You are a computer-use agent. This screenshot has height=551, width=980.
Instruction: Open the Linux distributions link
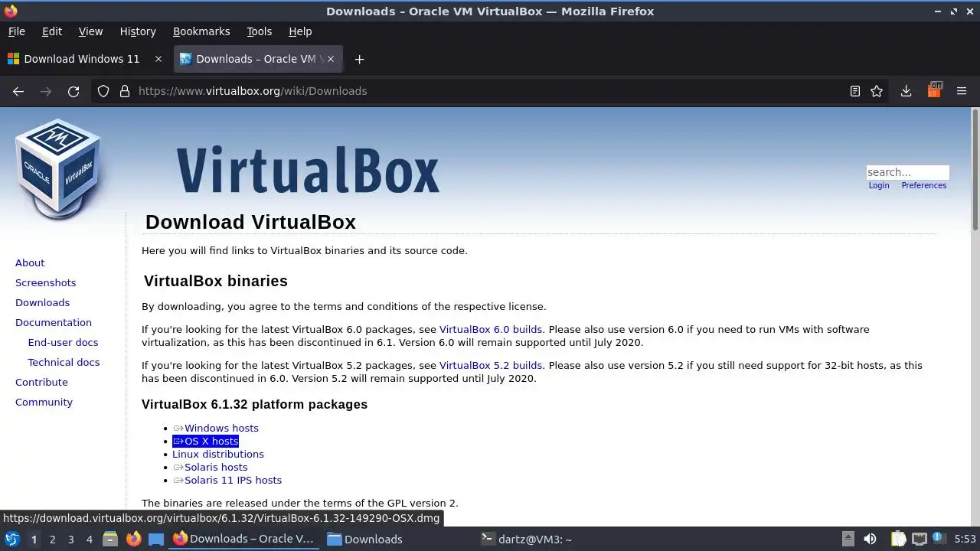point(218,454)
